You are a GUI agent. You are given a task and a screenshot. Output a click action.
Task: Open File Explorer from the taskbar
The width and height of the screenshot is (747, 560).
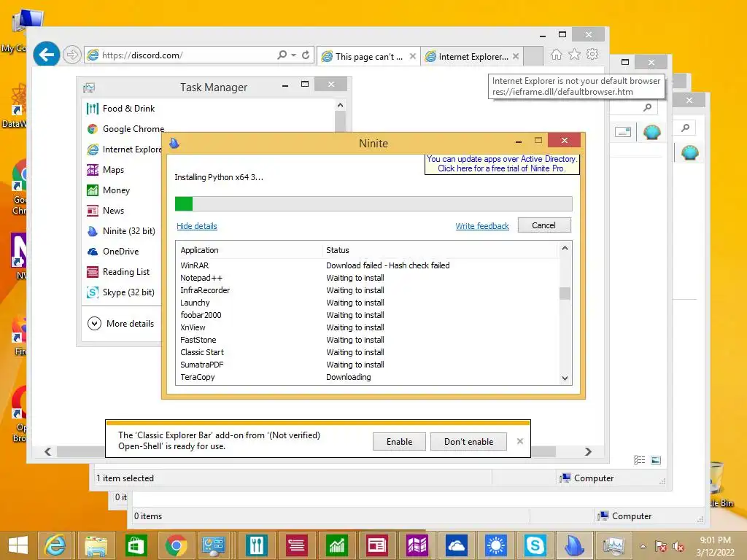[96, 545]
